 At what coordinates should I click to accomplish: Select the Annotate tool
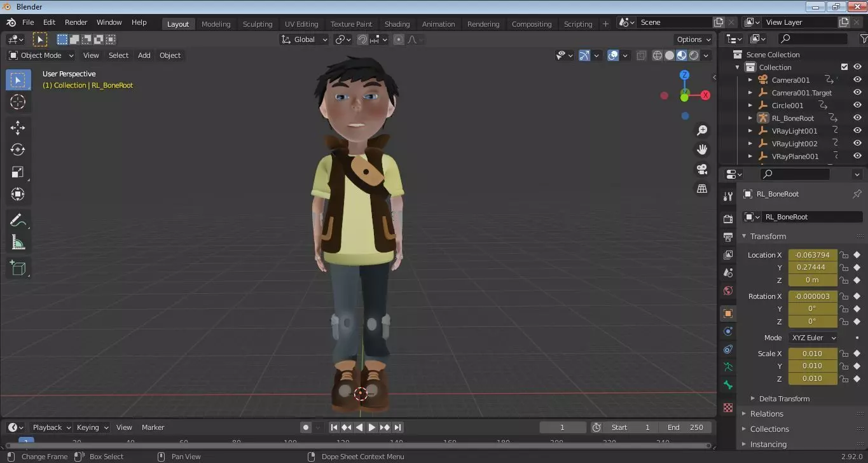pyautogui.click(x=18, y=220)
